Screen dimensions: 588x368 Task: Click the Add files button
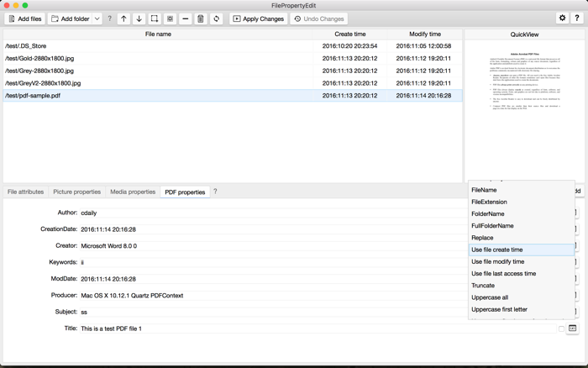(24, 18)
